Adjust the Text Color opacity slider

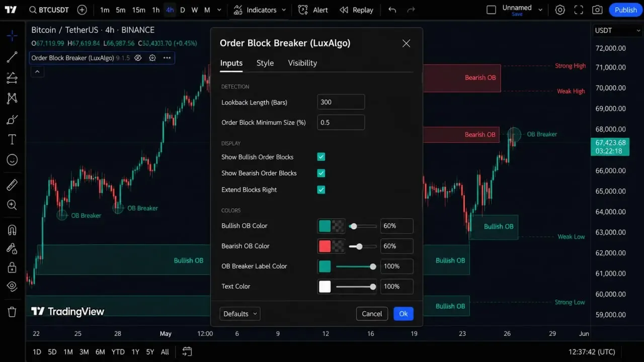tap(356, 287)
